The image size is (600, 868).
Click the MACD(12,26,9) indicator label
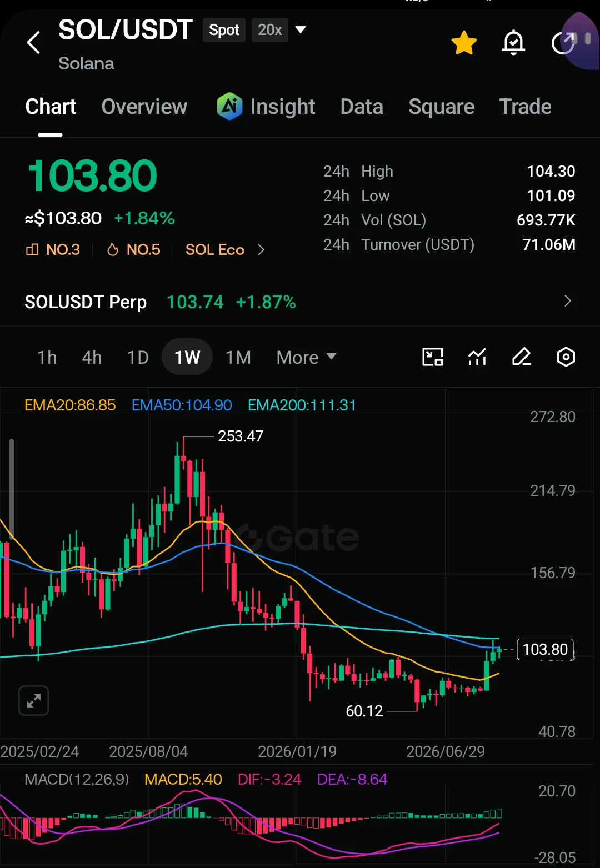click(x=77, y=779)
